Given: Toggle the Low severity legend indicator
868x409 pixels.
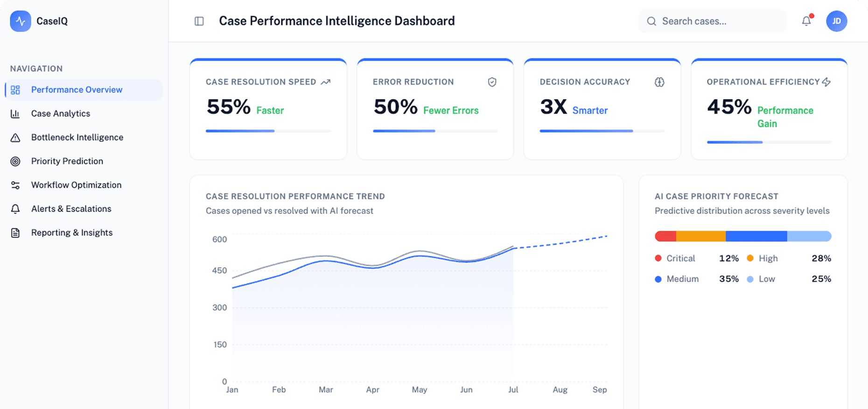Looking at the screenshot, I should click(x=750, y=279).
